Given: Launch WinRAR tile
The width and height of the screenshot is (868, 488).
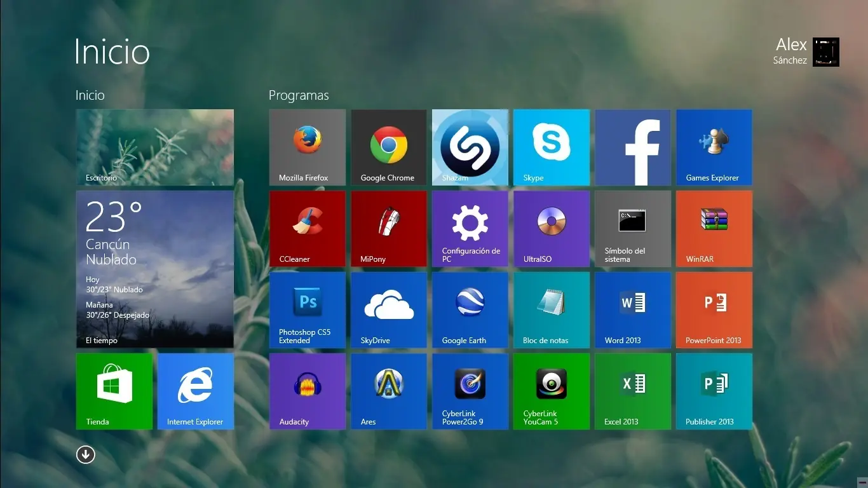Looking at the screenshot, I should coord(714,229).
